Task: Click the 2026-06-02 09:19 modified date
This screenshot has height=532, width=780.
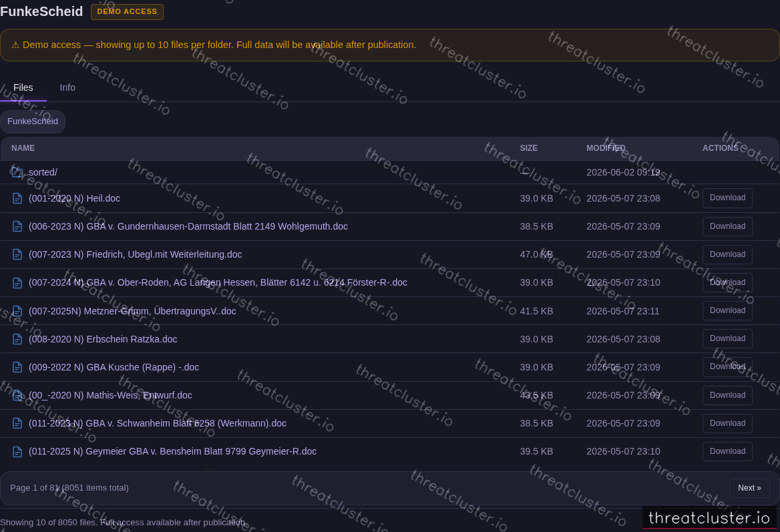Action: 623,172
